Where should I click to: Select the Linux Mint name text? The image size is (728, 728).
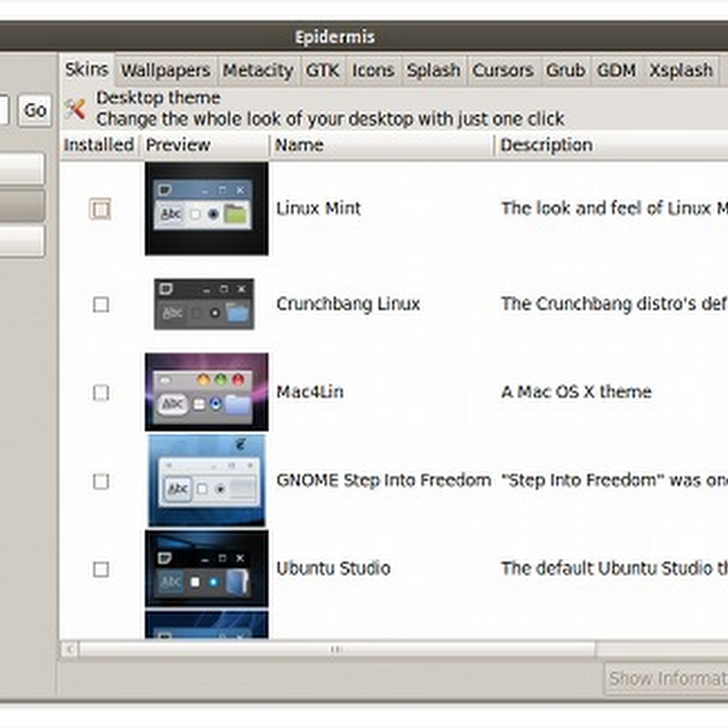(318, 208)
